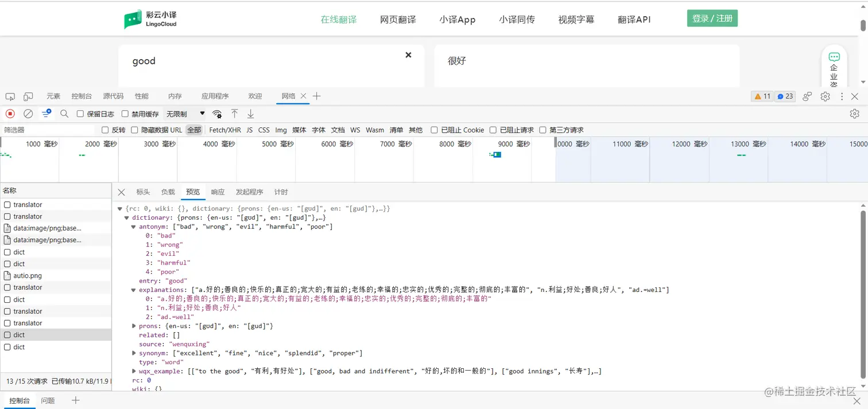Go to the 翻译API page

point(634,20)
